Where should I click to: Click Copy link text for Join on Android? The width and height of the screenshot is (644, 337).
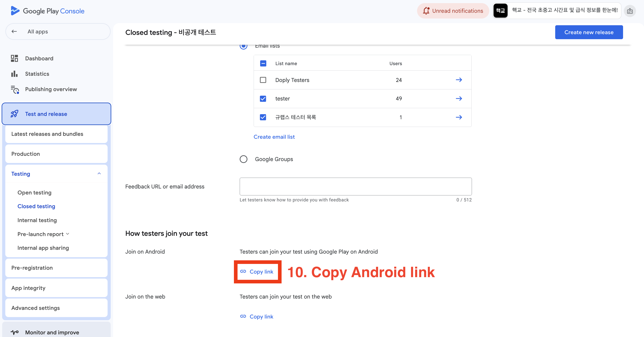(x=261, y=272)
